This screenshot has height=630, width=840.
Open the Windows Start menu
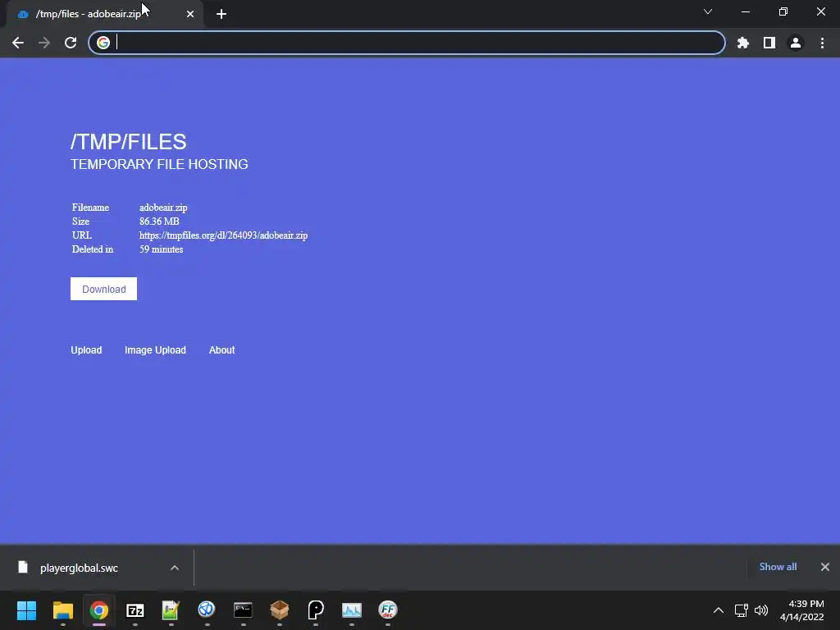26,610
